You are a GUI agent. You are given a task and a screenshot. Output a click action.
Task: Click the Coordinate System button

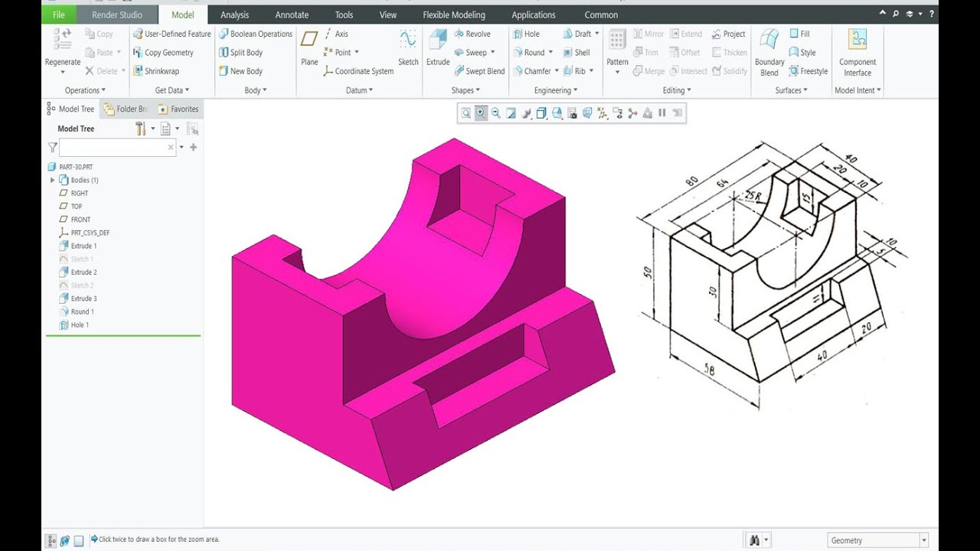coord(358,71)
